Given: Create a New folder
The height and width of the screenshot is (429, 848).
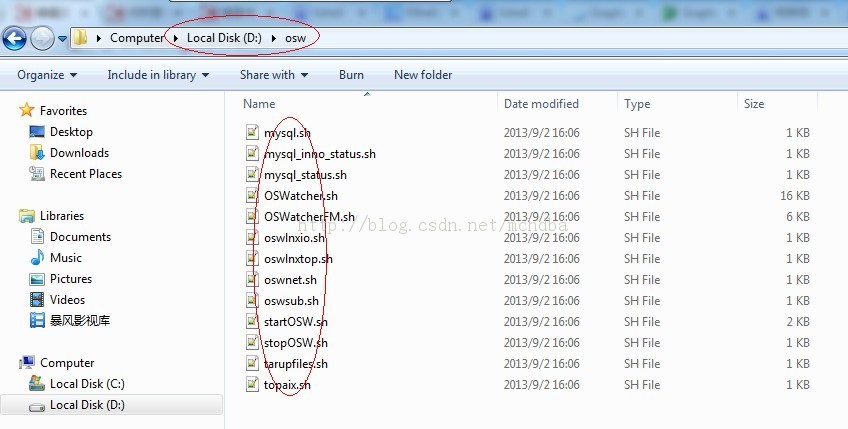Looking at the screenshot, I should tap(423, 75).
